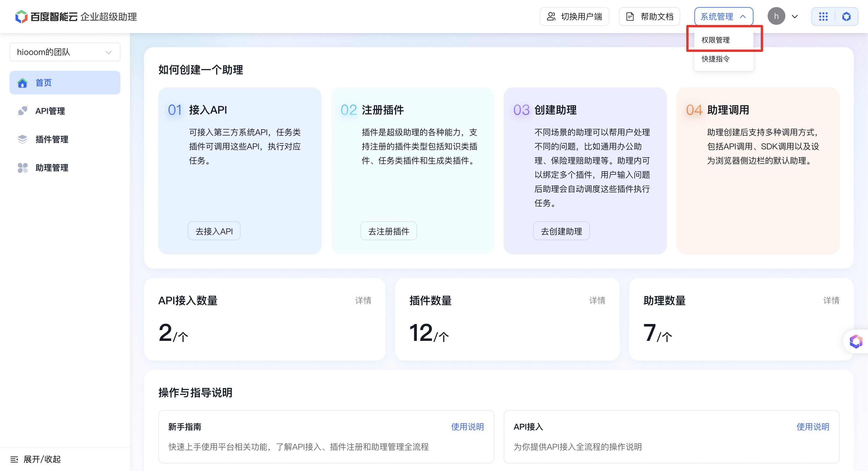Click the 展开/收起 sidebar toggle text

pos(42,459)
